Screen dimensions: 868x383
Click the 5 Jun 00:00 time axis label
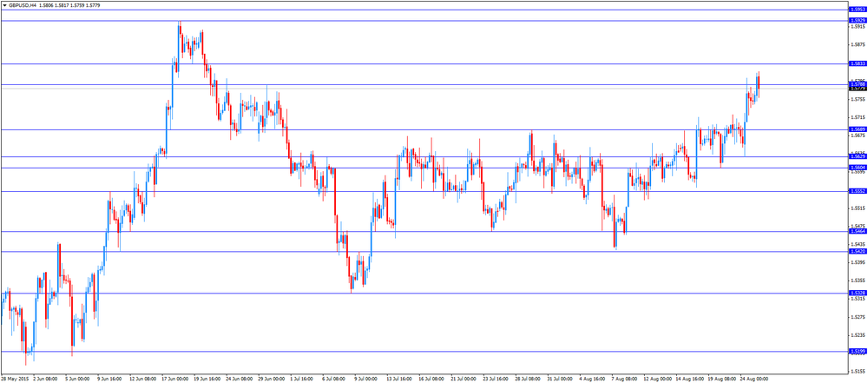(77, 380)
